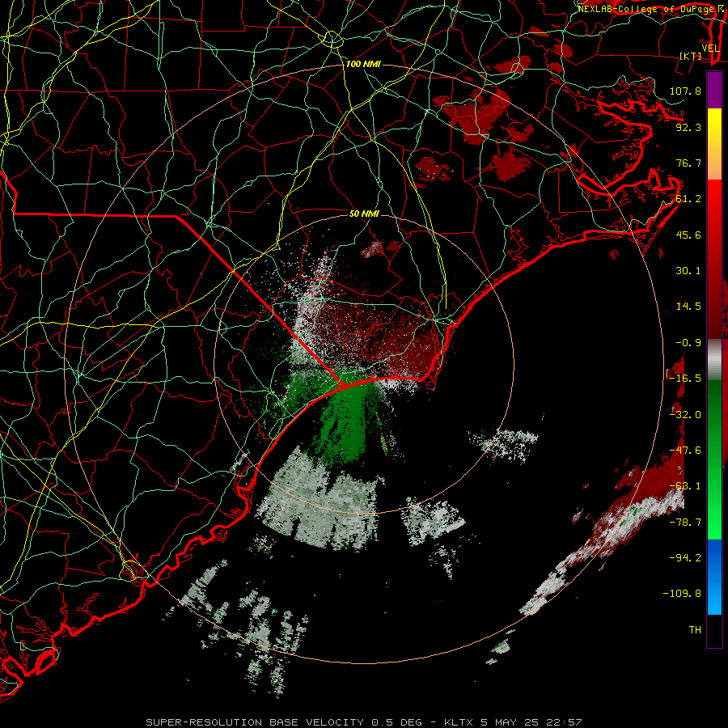This screenshot has height=728, width=728.
Task: Click the VEL legend title
Action: point(710,48)
